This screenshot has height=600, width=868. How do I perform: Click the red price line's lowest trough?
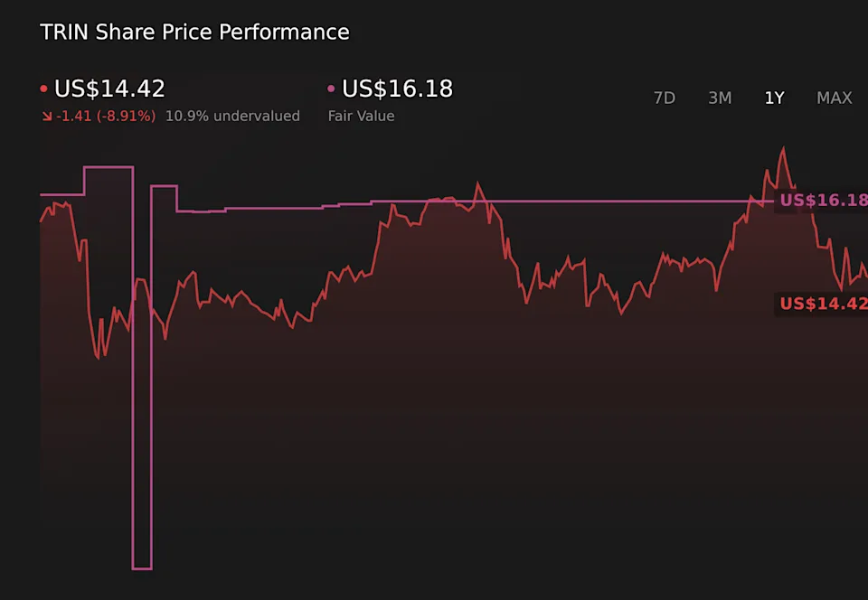tap(98, 358)
